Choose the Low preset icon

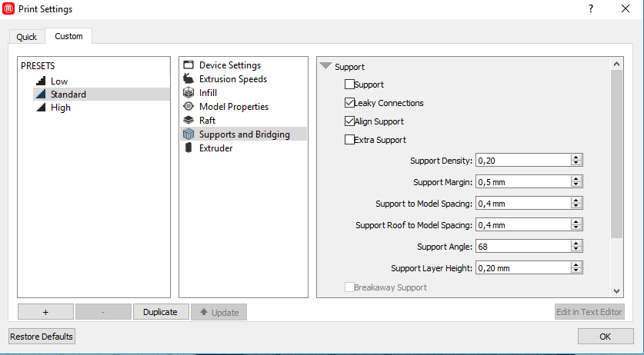click(x=41, y=81)
